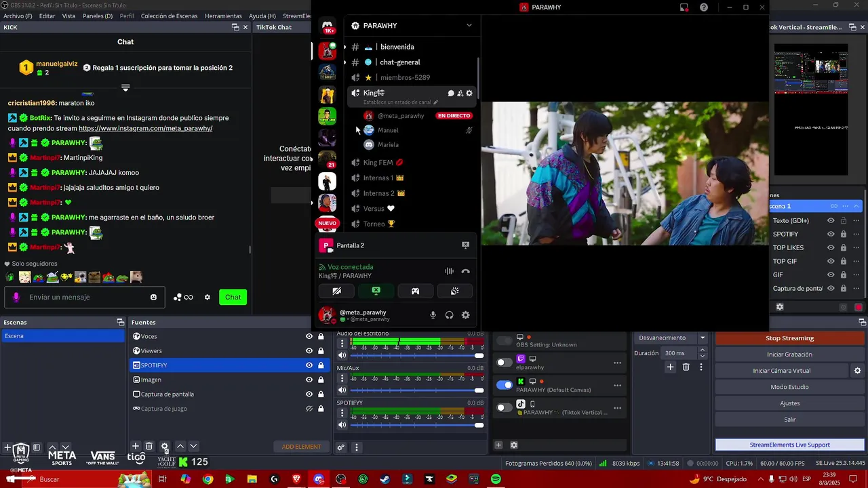
Task: Add a new scene transition
Action: 670,367
